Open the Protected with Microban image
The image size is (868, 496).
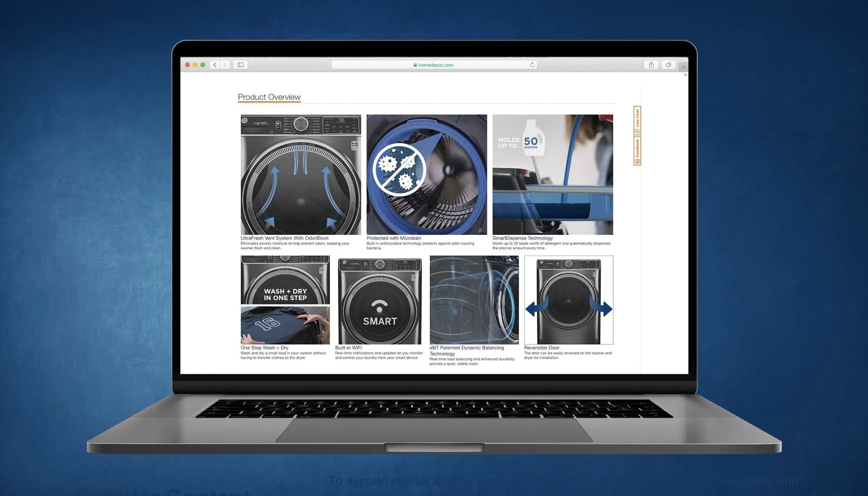click(x=426, y=174)
